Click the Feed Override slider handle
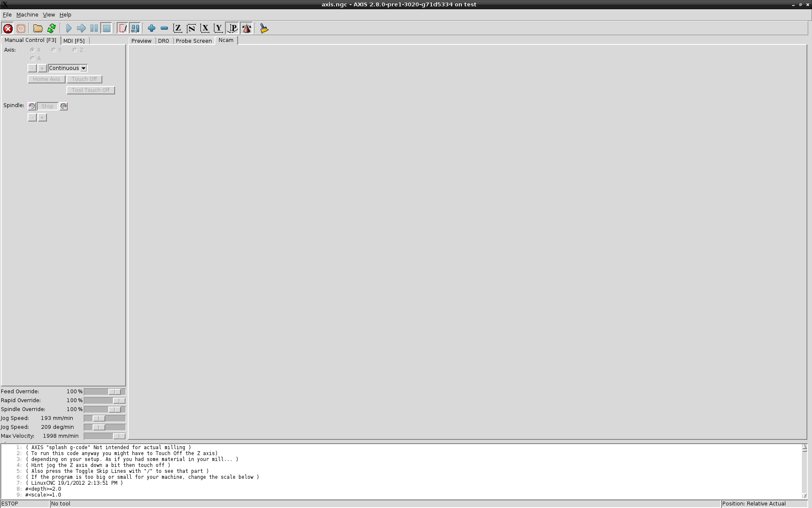This screenshot has width=812, height=508. point(115,392)
